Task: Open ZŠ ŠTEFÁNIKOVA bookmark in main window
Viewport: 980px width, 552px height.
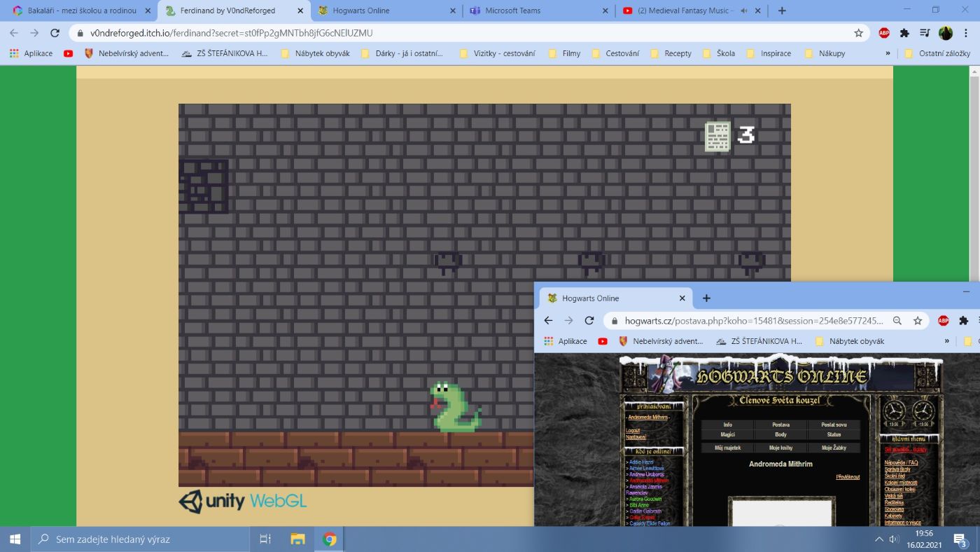Action: (224, 53)
